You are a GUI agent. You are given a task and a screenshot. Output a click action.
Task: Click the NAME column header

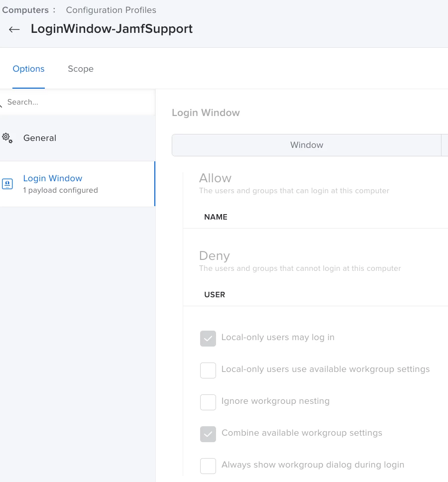pyautogui.click(x=216, y=217)
